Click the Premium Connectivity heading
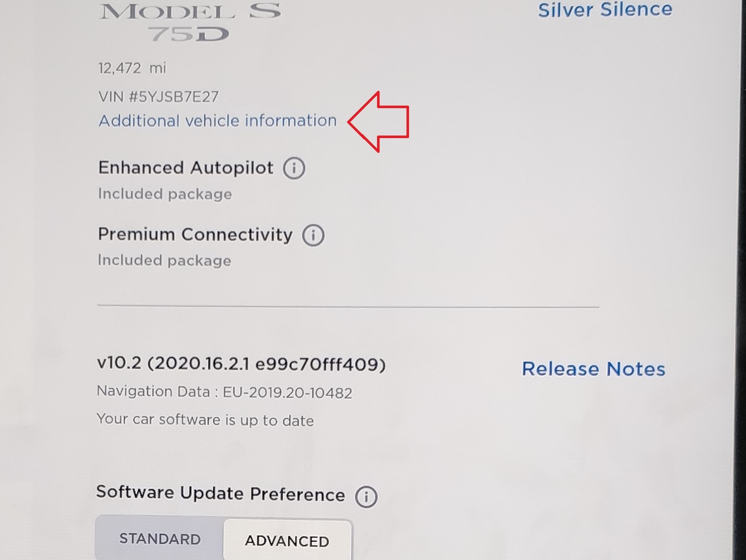The height and width of the screenshot is (560, 746). click(x=195, y=234)
